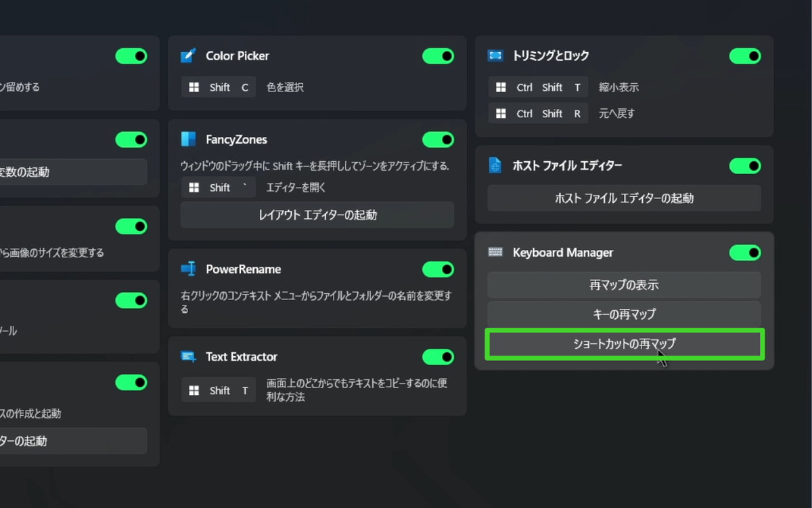The height and width of the screenshot is (508, 812).
Task: Click the 変数の起動 button
Action: (73, 172)
